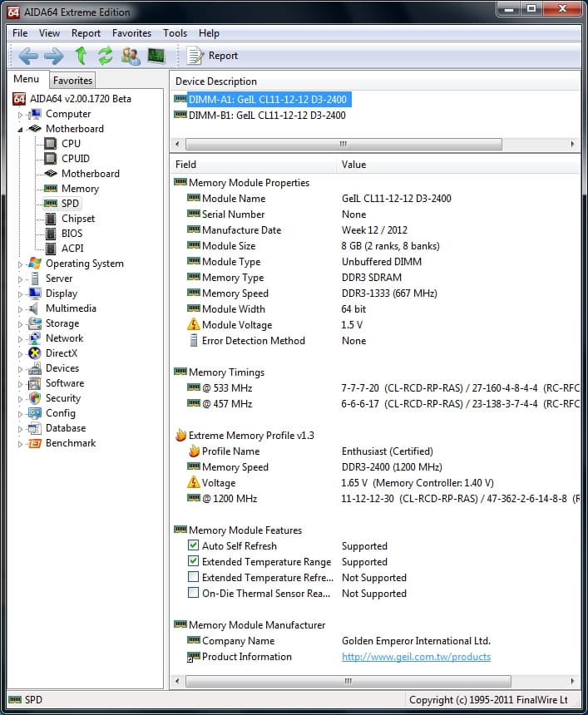Expand the DirectX tree node
Image resolution: width=588 pixels, height=715 pixels.
tap(20, 354)
